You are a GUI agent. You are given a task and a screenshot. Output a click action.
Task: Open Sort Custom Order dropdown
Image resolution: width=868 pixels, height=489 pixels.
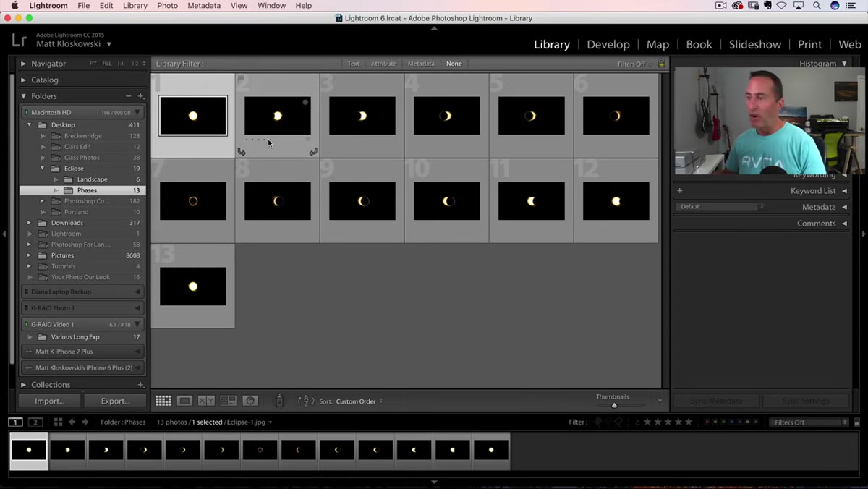point(359,401)
